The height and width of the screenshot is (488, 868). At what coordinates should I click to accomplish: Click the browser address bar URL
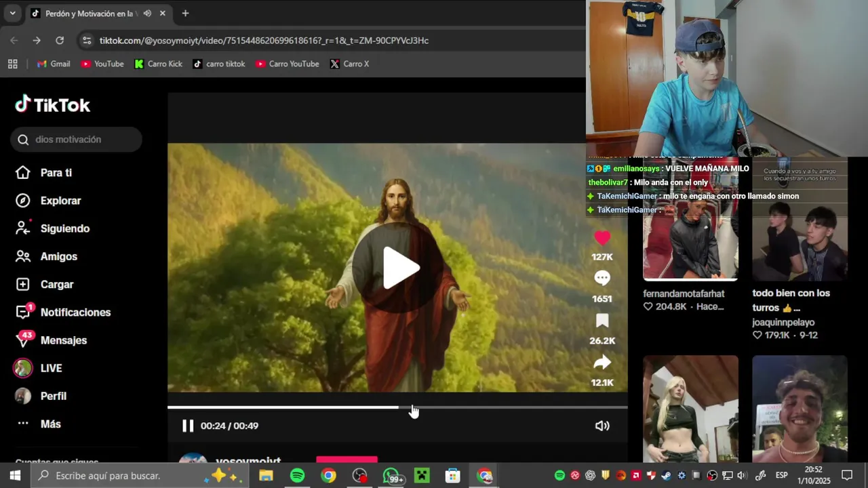(x=264, y=41)
